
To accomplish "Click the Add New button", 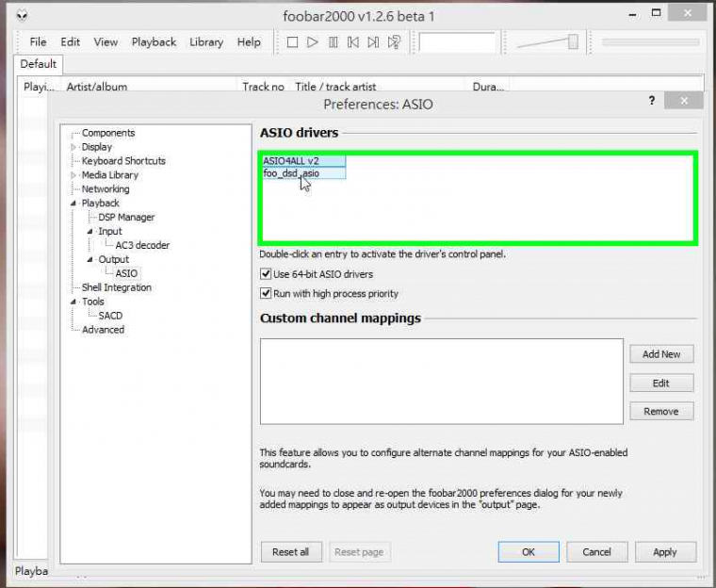I will click(661, 354).
